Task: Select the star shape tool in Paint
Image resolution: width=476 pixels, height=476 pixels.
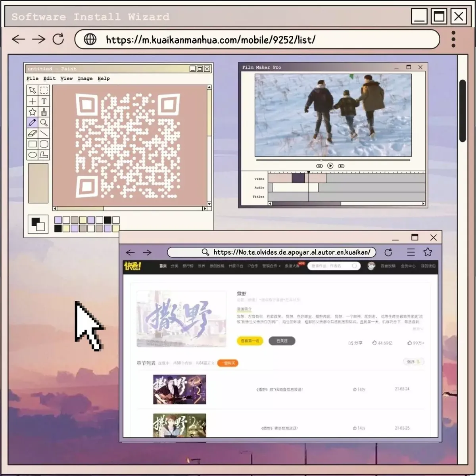Action: [33, 112]
